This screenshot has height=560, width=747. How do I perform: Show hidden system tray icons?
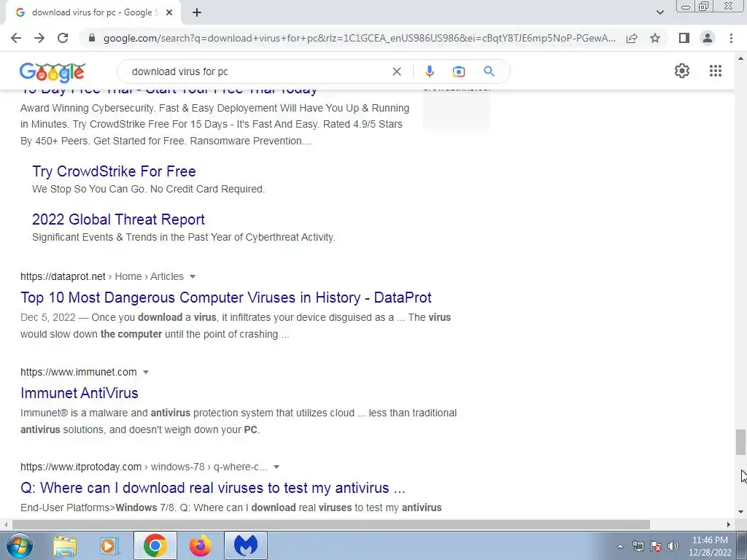(620, 546)
